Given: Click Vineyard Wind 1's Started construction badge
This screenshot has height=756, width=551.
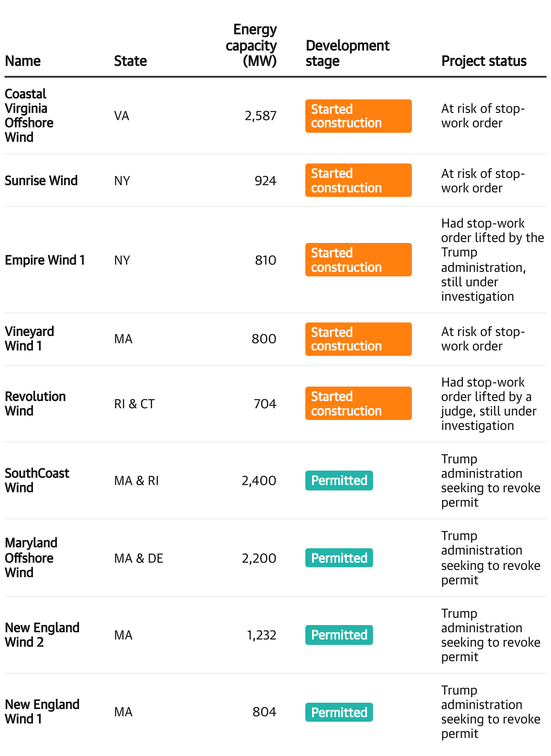Looking at the screenshot, I should click(x=358, y=339).
